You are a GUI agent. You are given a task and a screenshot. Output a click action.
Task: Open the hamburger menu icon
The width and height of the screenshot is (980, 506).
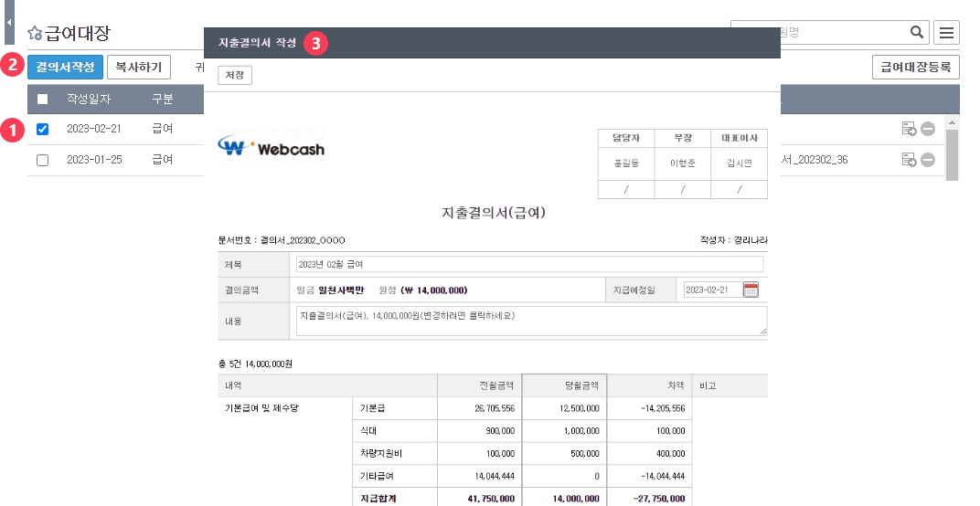[946, 33]
